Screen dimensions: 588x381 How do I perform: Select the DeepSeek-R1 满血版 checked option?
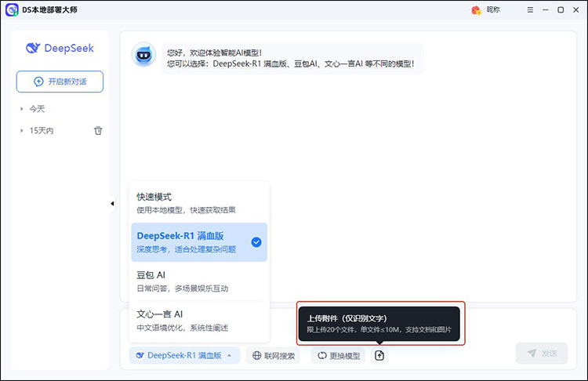click(199, 242)
